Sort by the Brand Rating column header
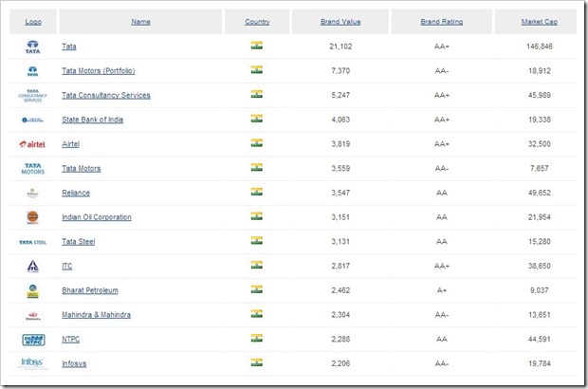 tap(441, 21)
